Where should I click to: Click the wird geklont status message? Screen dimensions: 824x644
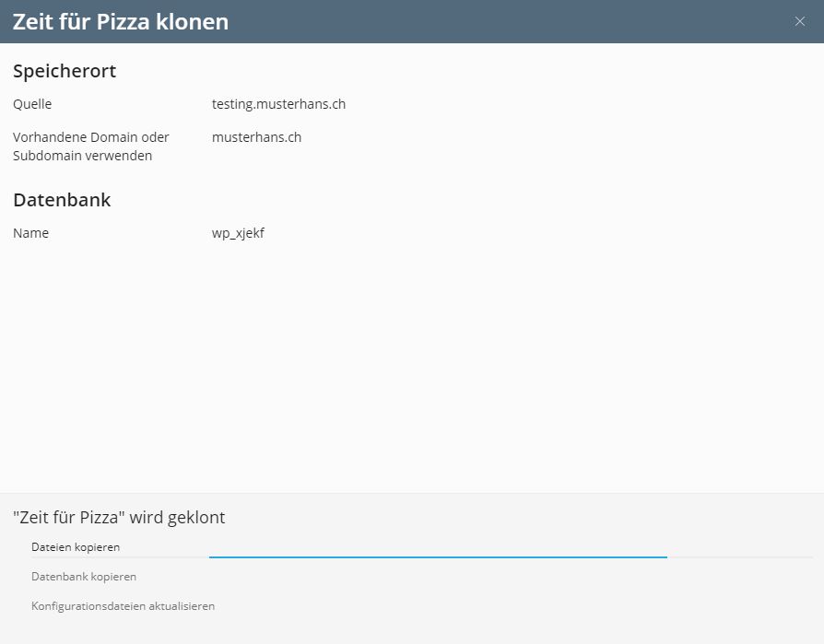[x=119, y=518]
